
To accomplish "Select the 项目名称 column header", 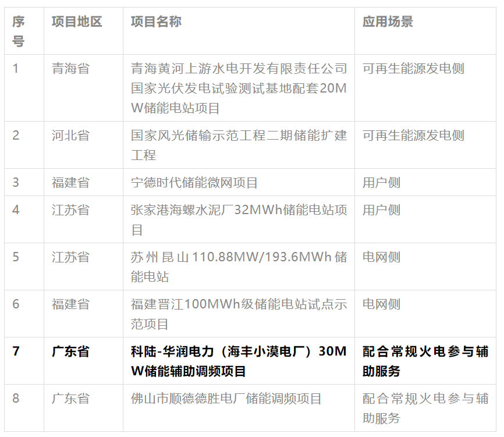I will click(x=156, y=22).
